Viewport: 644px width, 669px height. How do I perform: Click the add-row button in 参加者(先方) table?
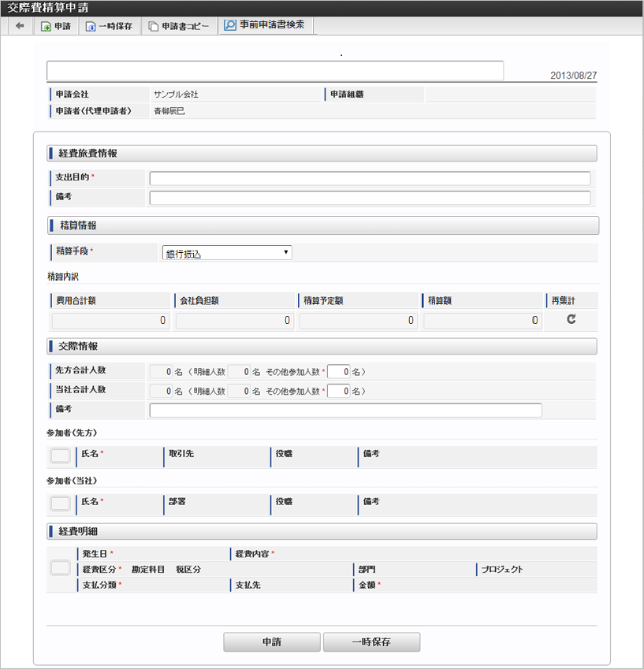[x=60, y=455]
